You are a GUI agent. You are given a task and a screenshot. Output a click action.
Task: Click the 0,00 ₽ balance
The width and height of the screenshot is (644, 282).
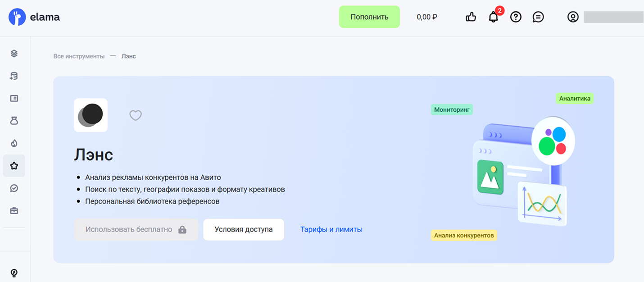pos(427,17)
